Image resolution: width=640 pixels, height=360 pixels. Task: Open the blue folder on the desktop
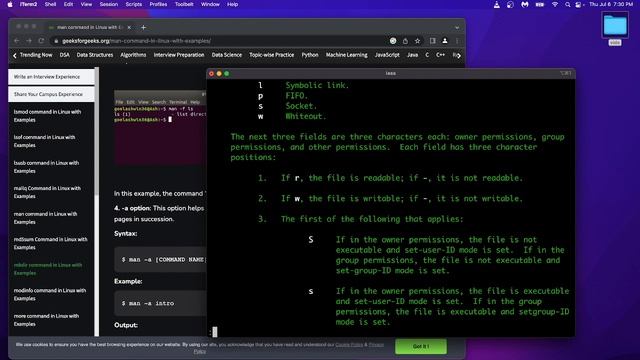[x=615, y=25]
